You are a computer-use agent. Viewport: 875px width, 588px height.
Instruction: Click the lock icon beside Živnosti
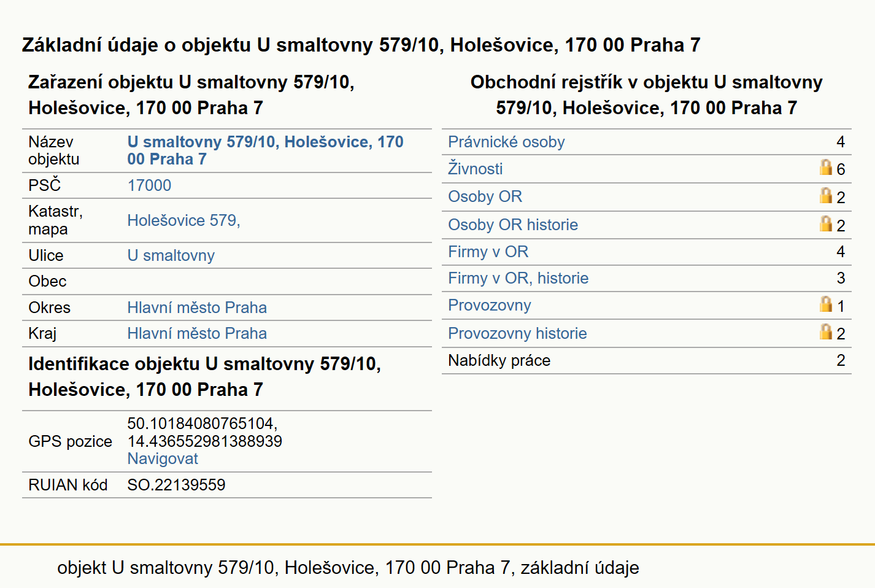tap(826, 168)
